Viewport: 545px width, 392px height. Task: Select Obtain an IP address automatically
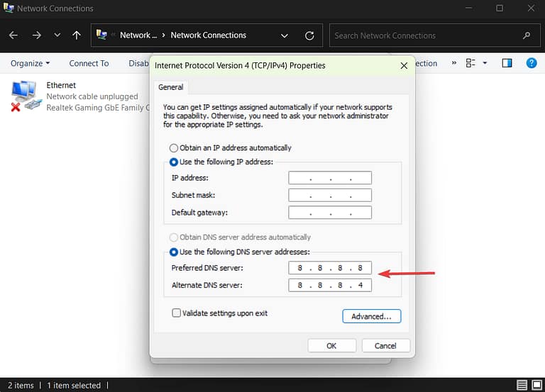174,148
